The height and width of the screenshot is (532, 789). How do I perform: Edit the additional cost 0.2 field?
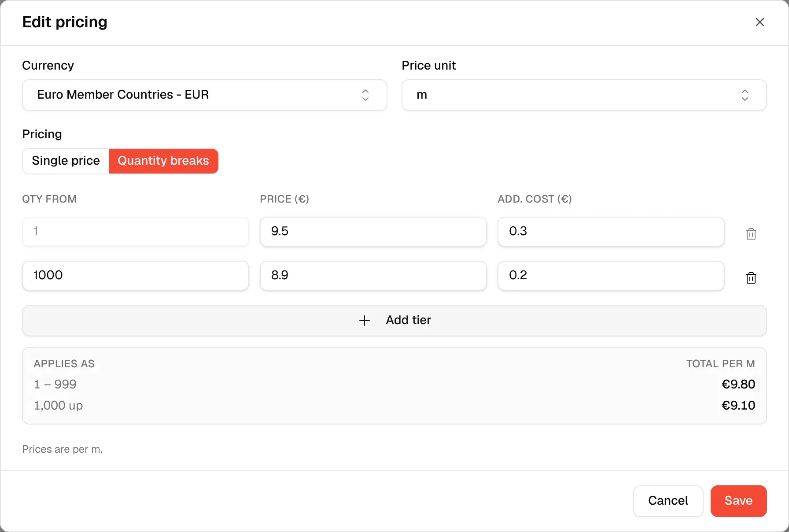point(611,275)
